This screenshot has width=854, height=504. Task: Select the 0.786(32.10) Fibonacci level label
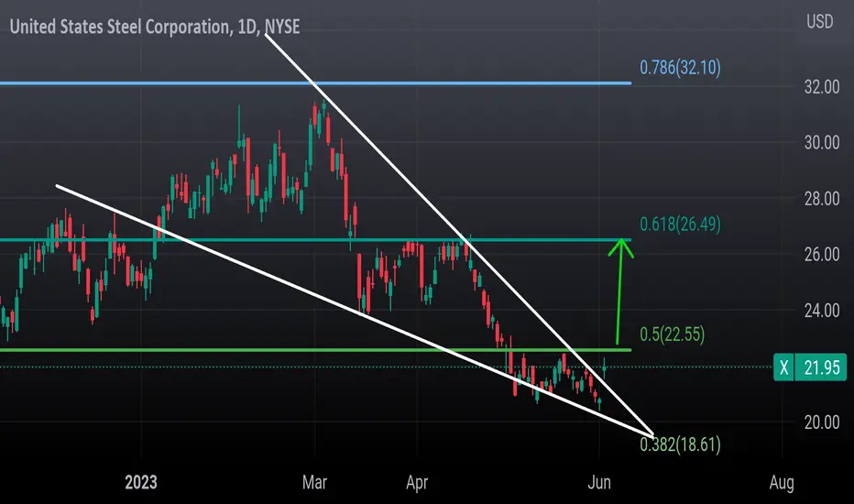pos(680,68)
